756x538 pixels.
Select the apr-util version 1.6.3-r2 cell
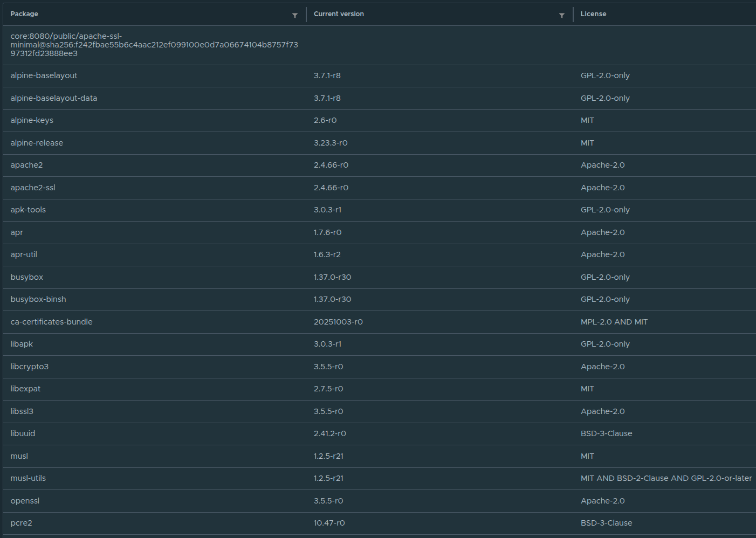tap(327, 255)
